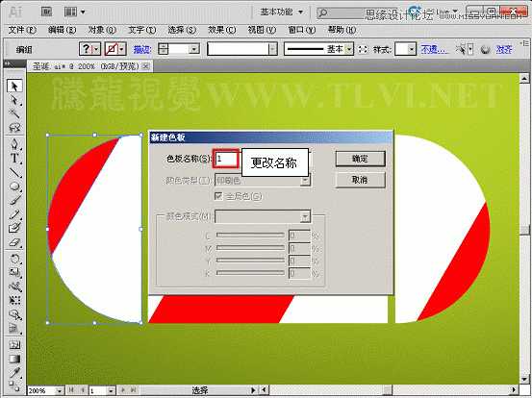Open the 颜色模式 dropdown in dialog
Screen dimensions: 532x398
point(305,216)
